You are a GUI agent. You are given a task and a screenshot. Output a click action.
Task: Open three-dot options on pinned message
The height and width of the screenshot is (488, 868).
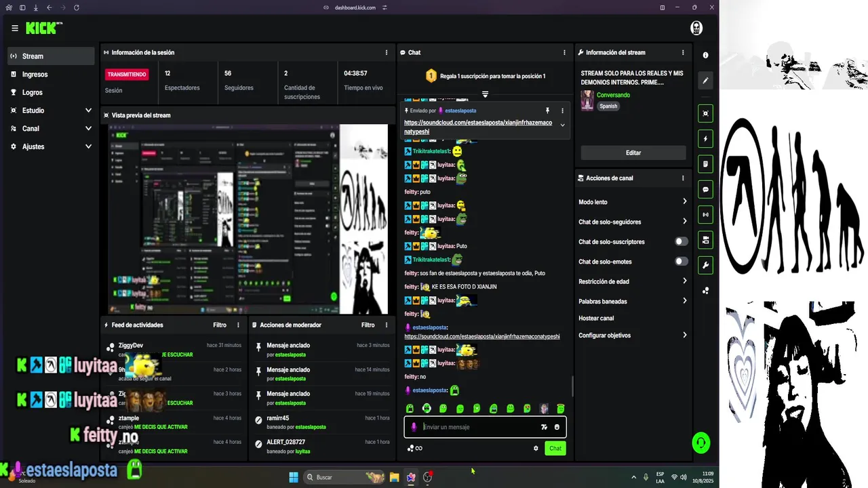562,110
